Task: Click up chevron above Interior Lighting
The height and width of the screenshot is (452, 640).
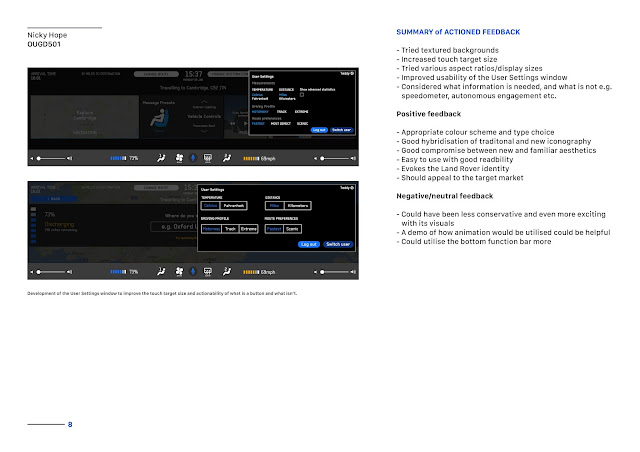Action: pos(204,102)
